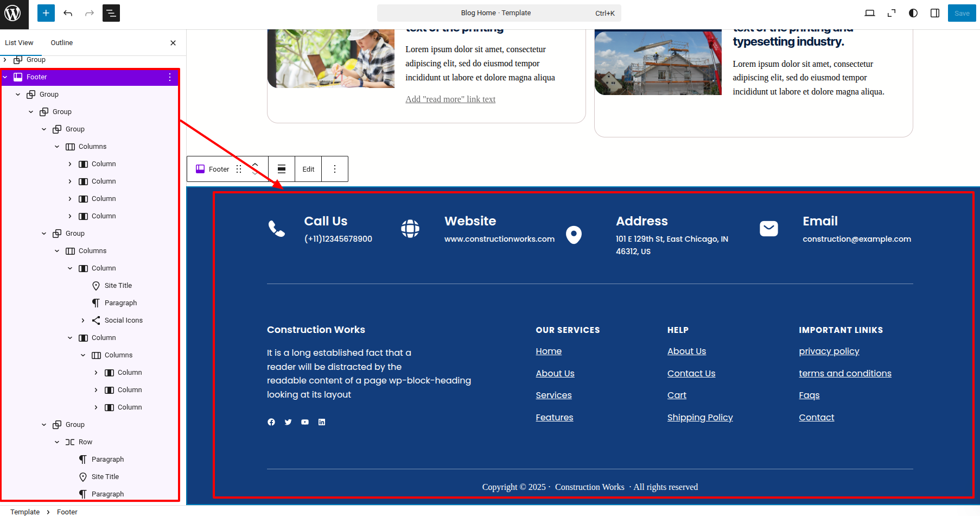Click the drag handle in Footer toolbar
The image size is (980, 516).
tap(239, 169)
